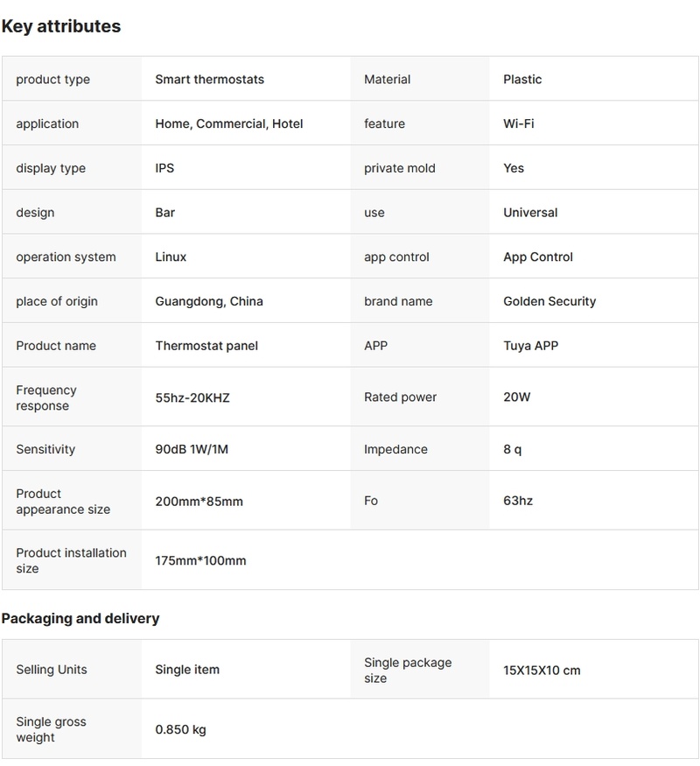Select the Thermostat panel product name
This screenshot has height=766, width=700.
tap(206, 346)
